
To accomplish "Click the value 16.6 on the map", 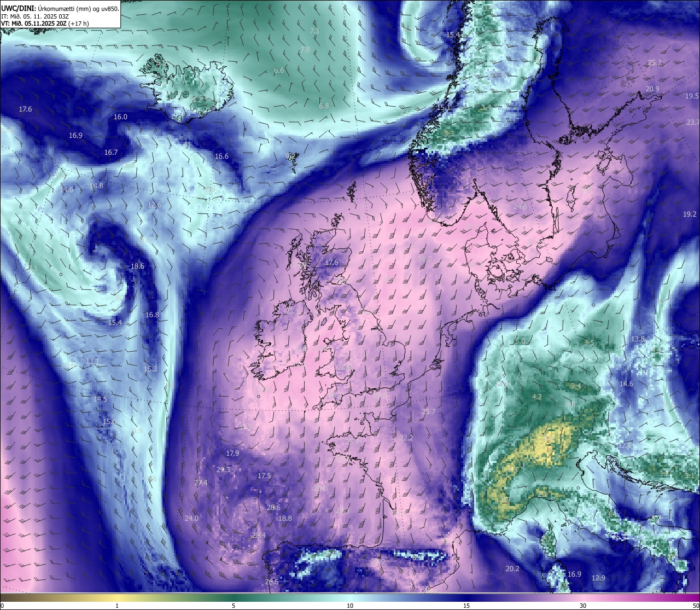I will coord(221,156).
